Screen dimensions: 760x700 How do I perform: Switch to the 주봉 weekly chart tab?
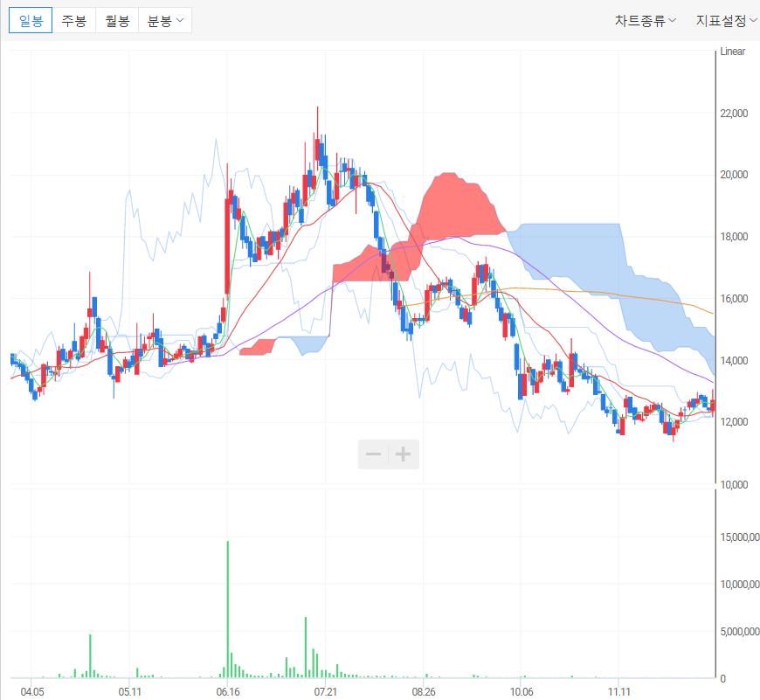(x=73, y=20)
